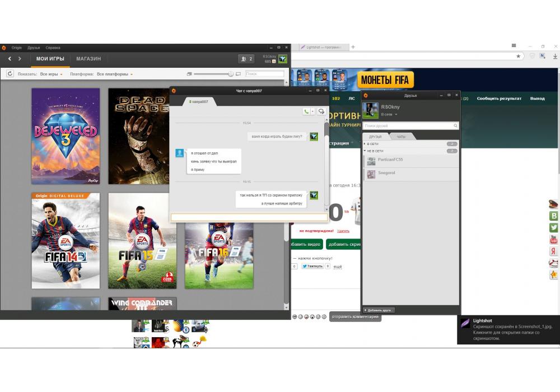Click the Поиск друзей search field

pyautogui.click(x=410, y=125)
